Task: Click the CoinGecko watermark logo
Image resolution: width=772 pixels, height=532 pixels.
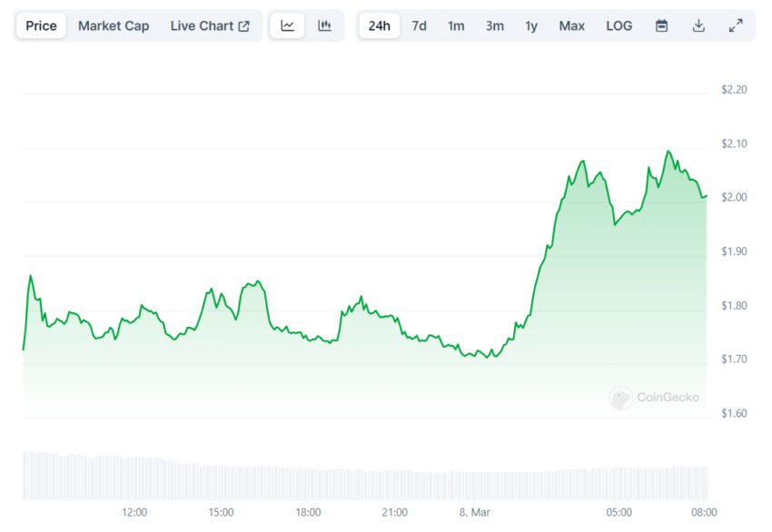Action: (x=654, y=397)
